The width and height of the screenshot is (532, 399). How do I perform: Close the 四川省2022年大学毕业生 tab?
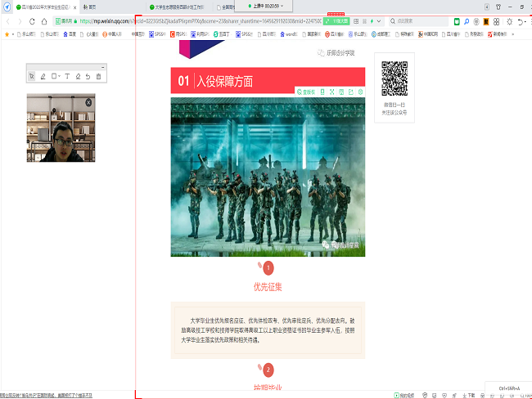[75, 7]
